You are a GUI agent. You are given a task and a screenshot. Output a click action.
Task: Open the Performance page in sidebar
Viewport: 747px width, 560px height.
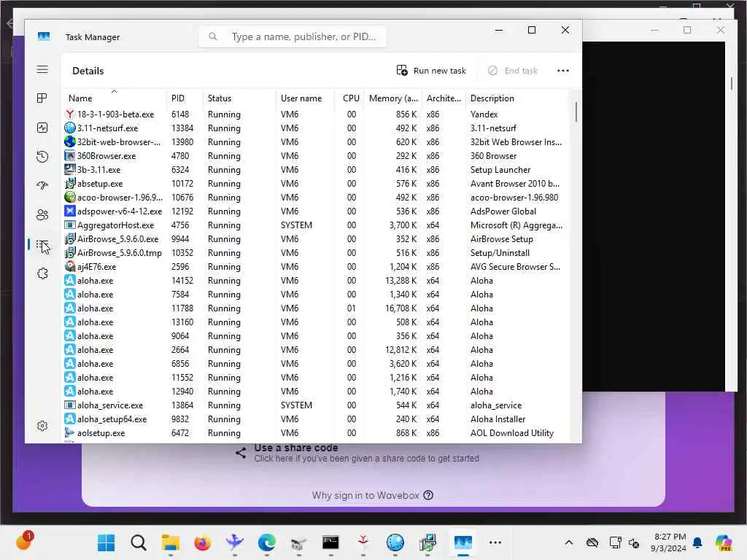click(x=42, y=128)
